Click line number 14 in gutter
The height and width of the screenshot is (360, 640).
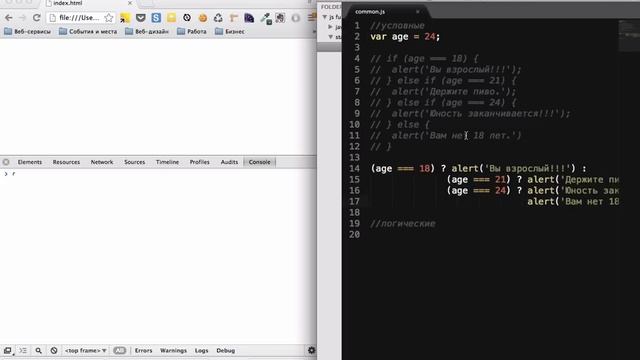[x=354, y=169]
